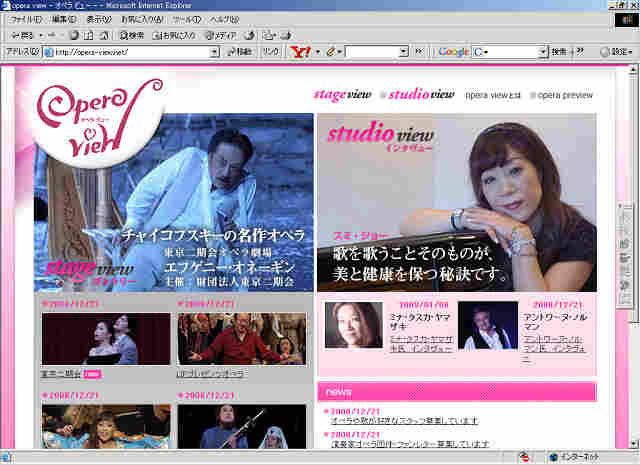Expand the Google search box dropdown arrow

point(543,52)
